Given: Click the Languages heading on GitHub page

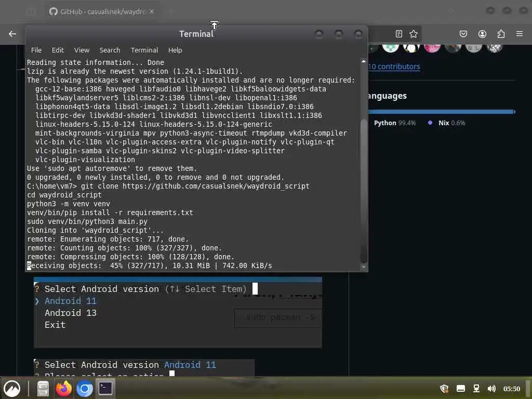Looking at the screenshot, I should tap(388, 96).
